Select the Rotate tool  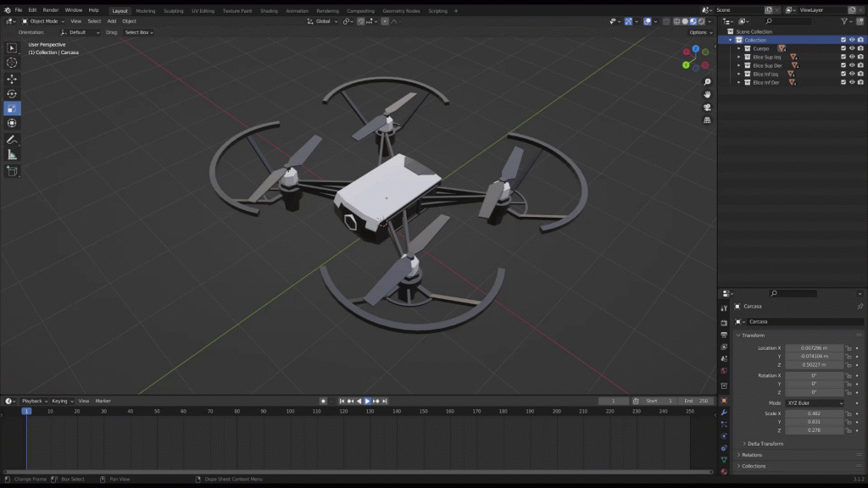click(x=12, y=94)
